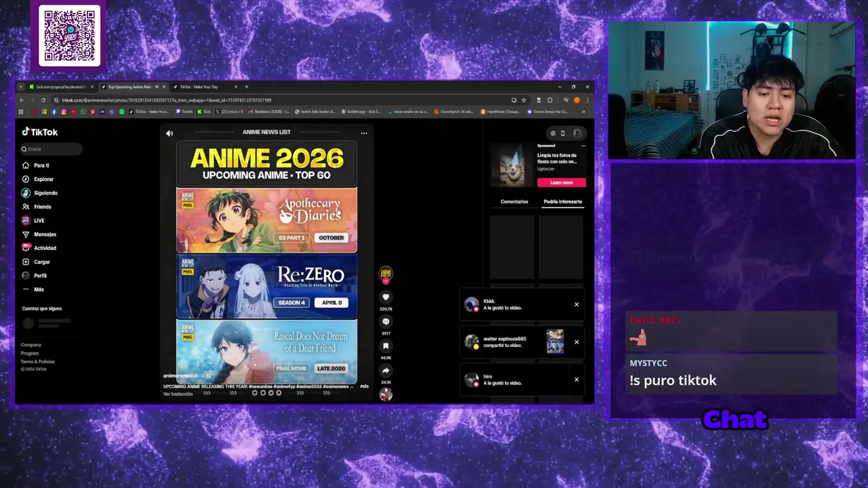The width and height of the screenshot is (868, 488).
Task: Dismiss the hiro like notification
Action: (576, 380)
